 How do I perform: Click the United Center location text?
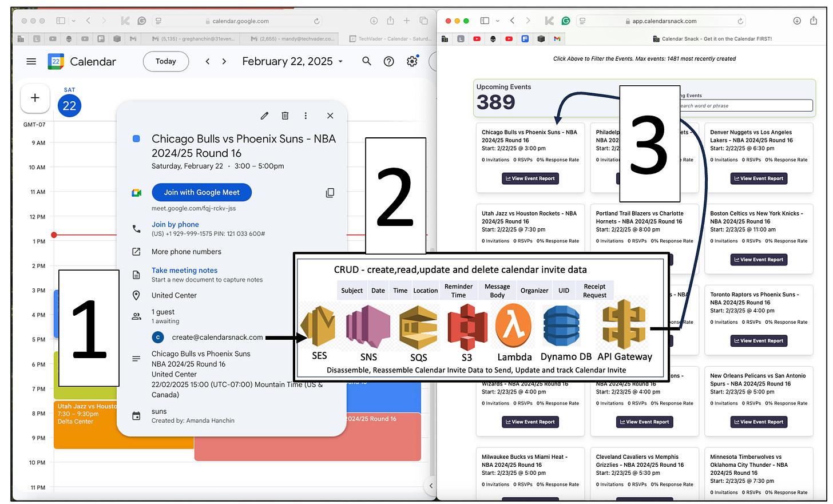tap(174, 295)
